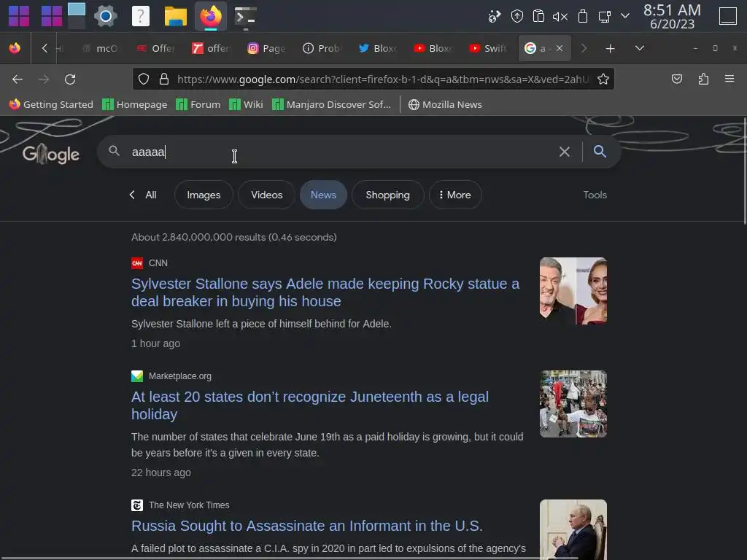Submit search with blue magnifier icon

(x=600, y=152)
